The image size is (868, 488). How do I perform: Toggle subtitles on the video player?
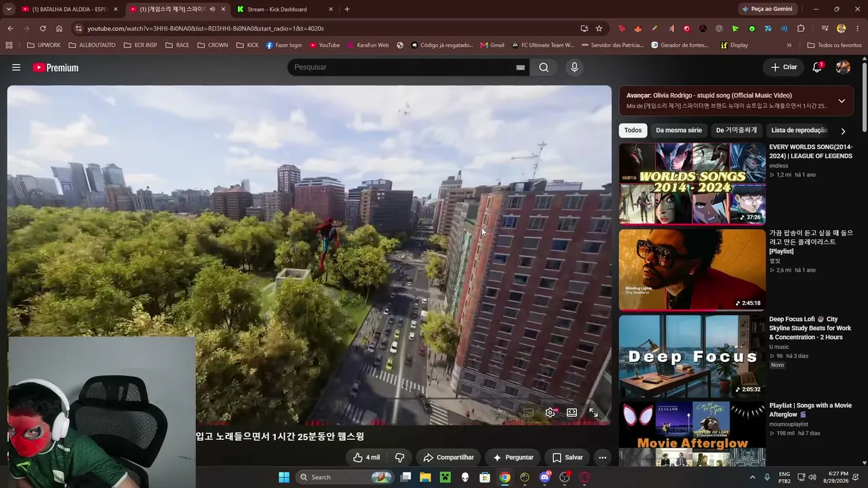pyautogui.click(x=528, y=412)
